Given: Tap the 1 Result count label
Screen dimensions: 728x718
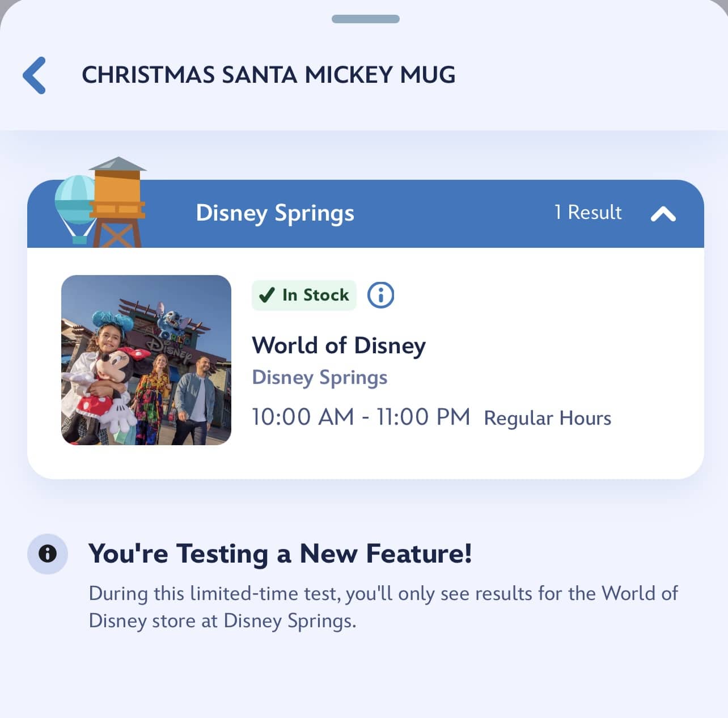Looking at the screenshot, I should point(588,212).
